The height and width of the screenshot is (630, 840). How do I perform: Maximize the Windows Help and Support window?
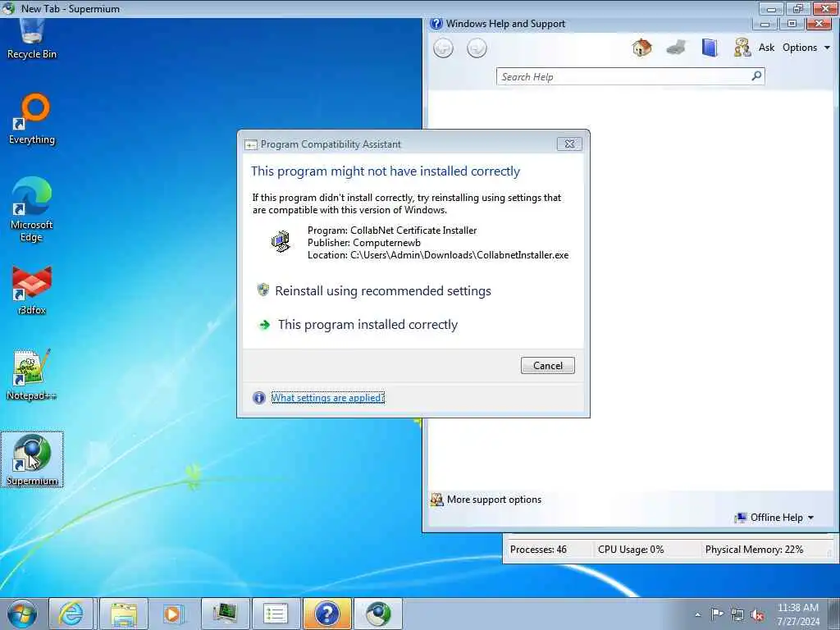click(x=792, y=24)
